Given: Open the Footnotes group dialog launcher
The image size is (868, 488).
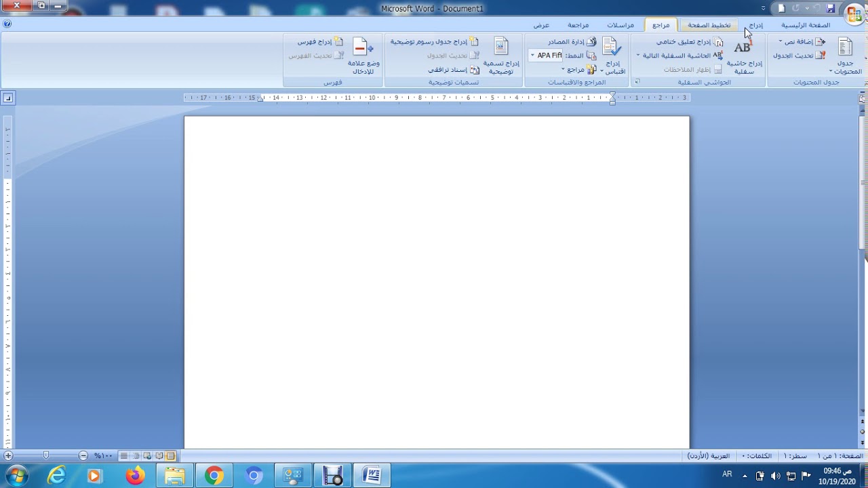Looking at the screenshot, I should 637,82.
